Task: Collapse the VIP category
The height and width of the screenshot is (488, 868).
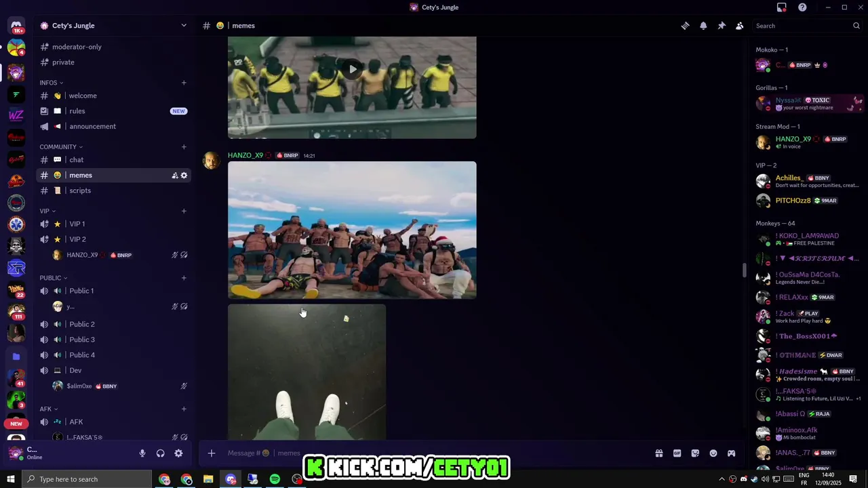Action: tap(47, 211)
